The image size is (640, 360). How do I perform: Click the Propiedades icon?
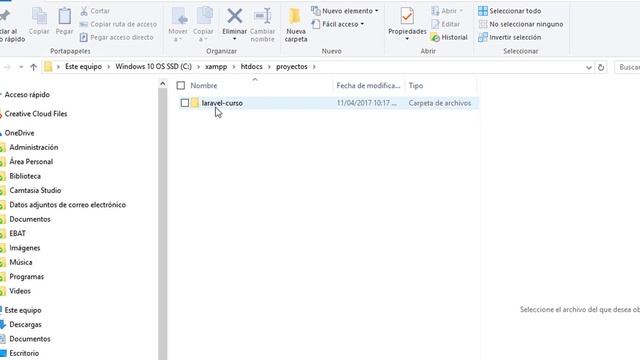click(407, 16)
